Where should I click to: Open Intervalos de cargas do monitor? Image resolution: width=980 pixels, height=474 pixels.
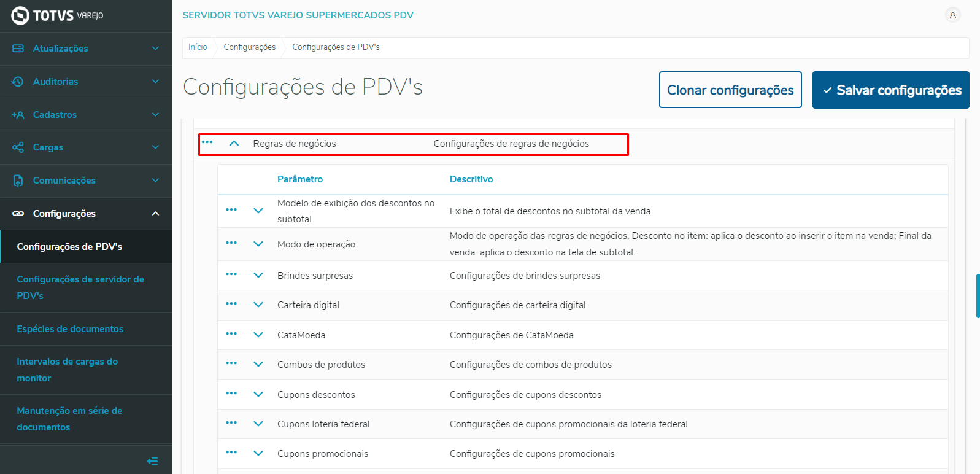pos(86,370)
